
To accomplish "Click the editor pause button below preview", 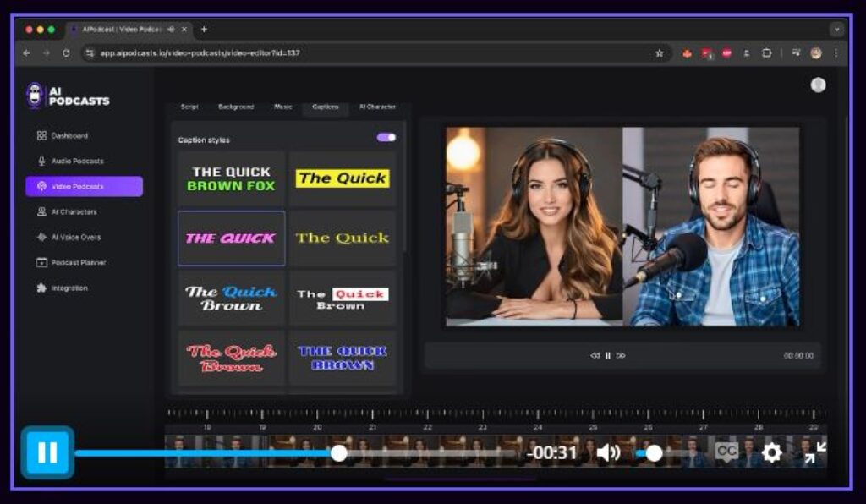I will coord(607,355).
